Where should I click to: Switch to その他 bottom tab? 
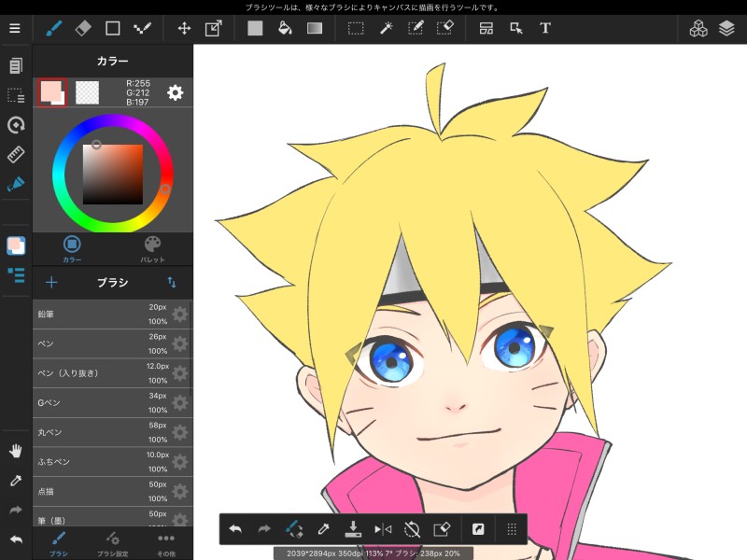pos(166,544)
